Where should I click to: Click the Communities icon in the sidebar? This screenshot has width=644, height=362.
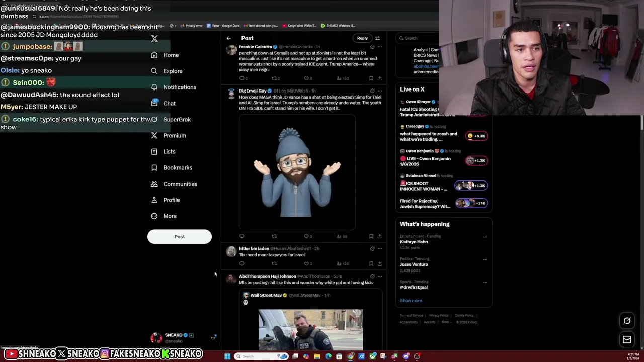tap(154, 184)
